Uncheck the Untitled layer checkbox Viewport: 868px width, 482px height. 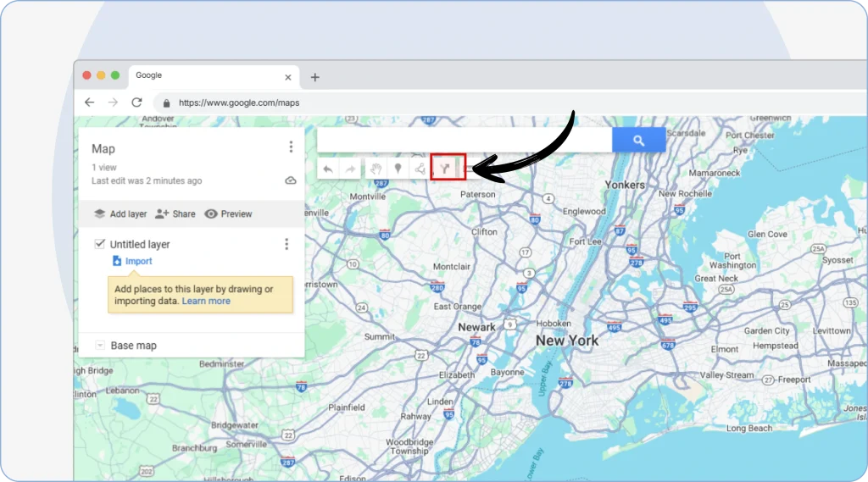click(x=100, y=243)
